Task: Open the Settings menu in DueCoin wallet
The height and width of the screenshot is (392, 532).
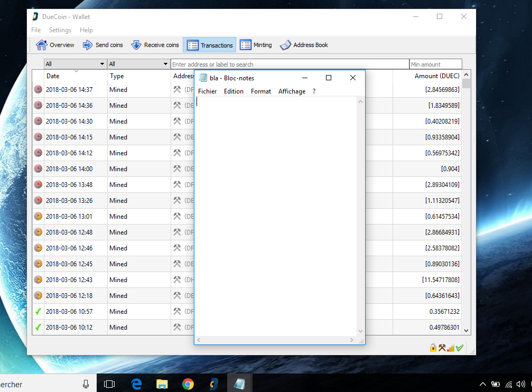Action: pyautogui.click(x=60, y=30)
